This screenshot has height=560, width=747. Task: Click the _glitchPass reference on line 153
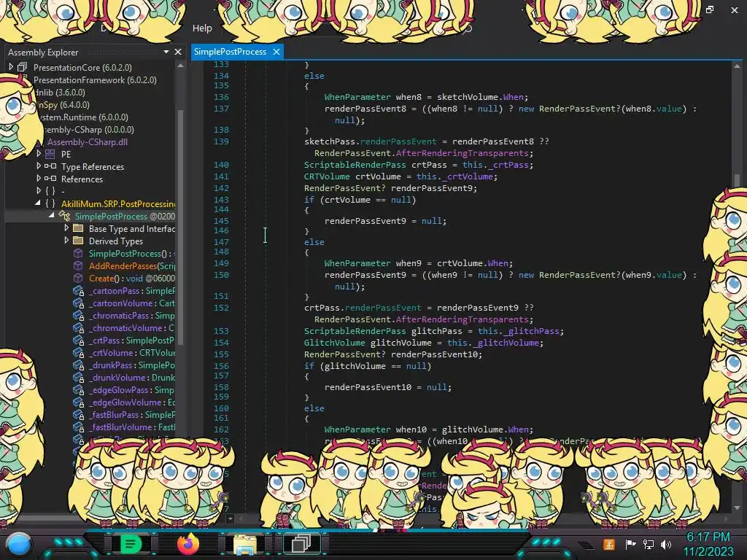(x=533, y=331)
